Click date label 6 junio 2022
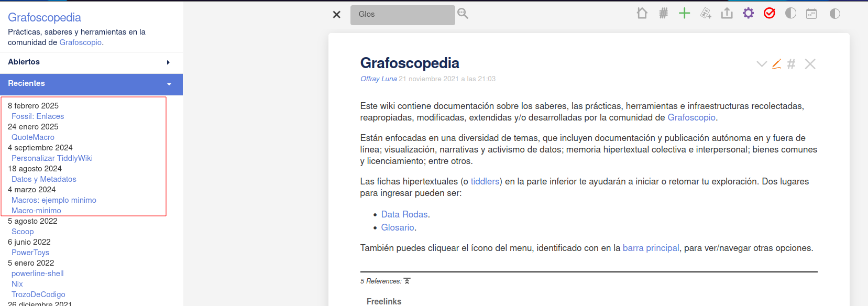The image size is (868, 306). click(x=29, y=242)
